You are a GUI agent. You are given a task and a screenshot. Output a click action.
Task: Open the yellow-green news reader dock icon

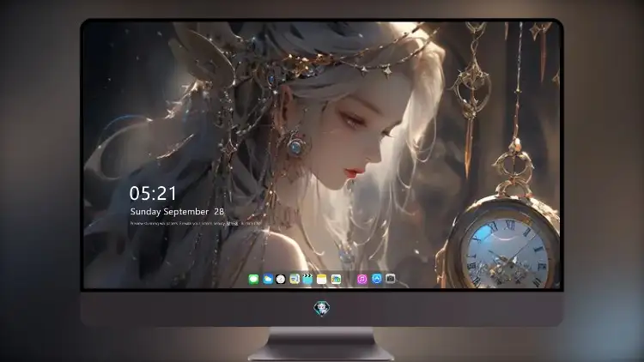pyautogui.click(x=294, y=280)
